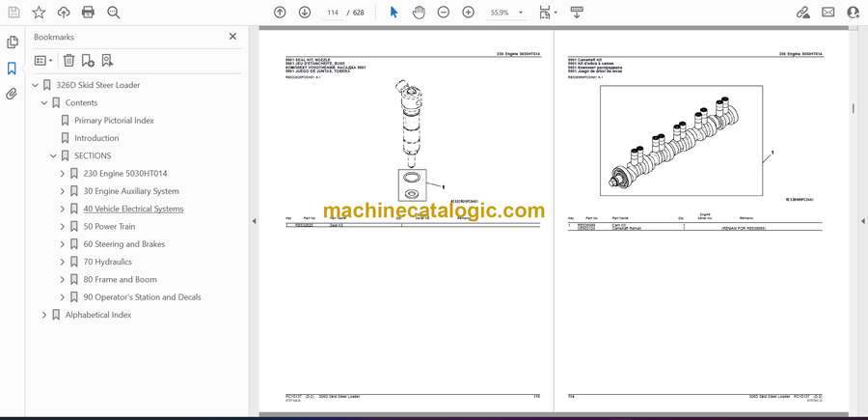Select the Contents bookmark label
The image size is (868, 420).
point(81,103)
